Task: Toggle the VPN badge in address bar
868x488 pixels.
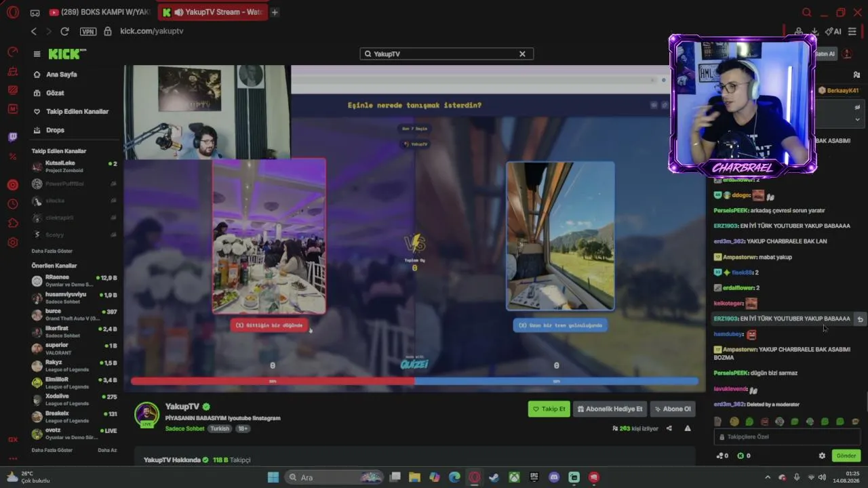Action: point(88,31)
